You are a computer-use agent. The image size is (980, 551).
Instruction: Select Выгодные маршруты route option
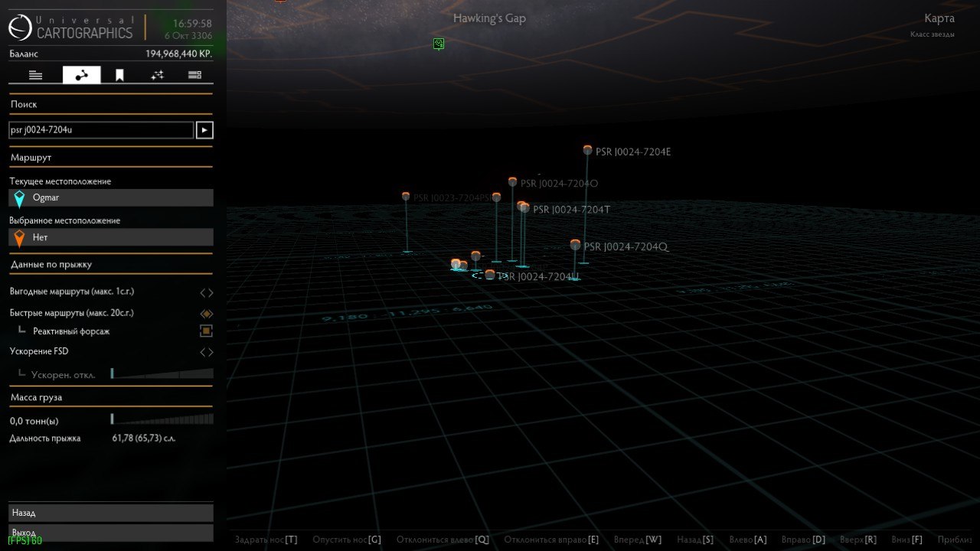pyautogui.click(x=111, y=292)
